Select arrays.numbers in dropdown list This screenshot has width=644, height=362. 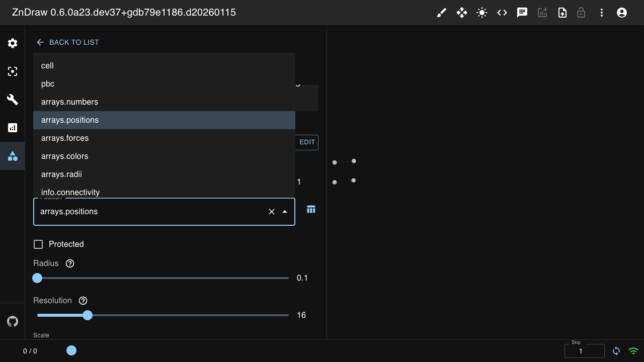pyautogui.click(x=164, y=102)
